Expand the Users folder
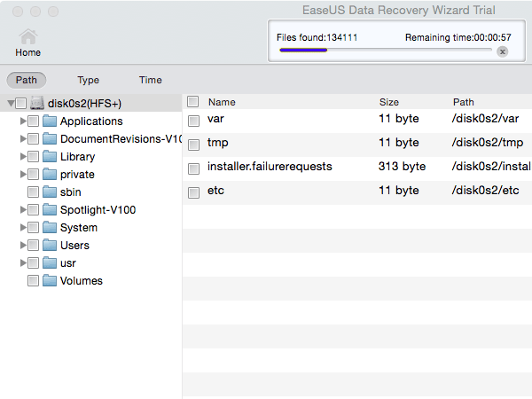The width and height of the screenshot is (532, 399). pos(23,245)
